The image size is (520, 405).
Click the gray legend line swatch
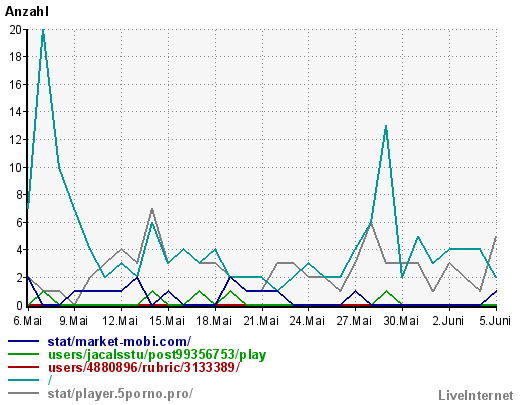coord(23,393)
